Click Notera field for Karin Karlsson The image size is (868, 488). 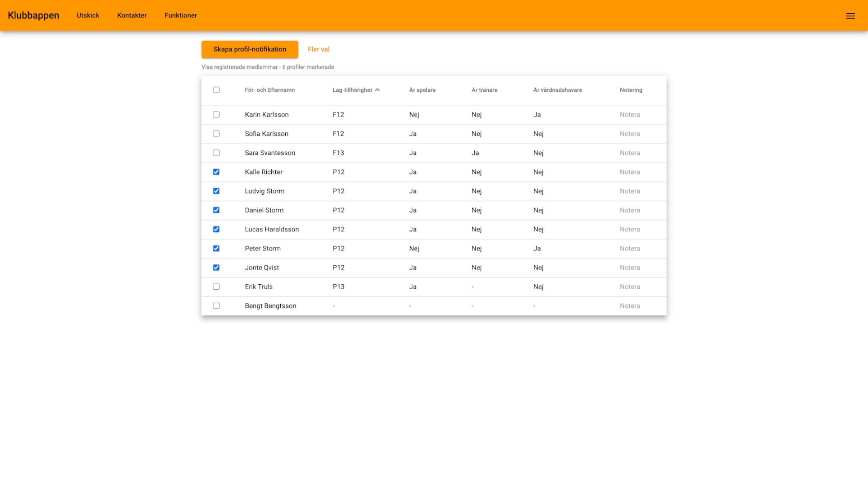[x=630, y=115]
